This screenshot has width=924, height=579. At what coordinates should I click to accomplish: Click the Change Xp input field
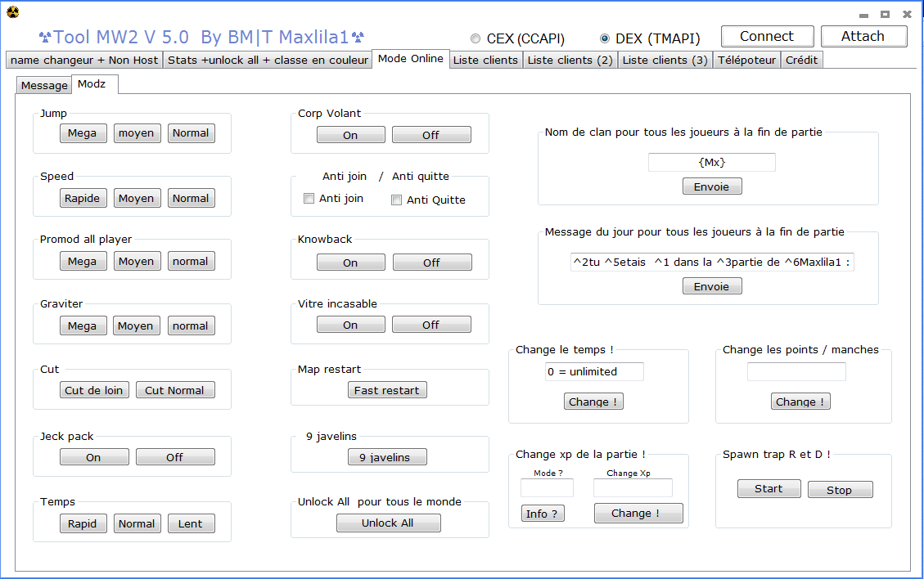coord(633,487)
